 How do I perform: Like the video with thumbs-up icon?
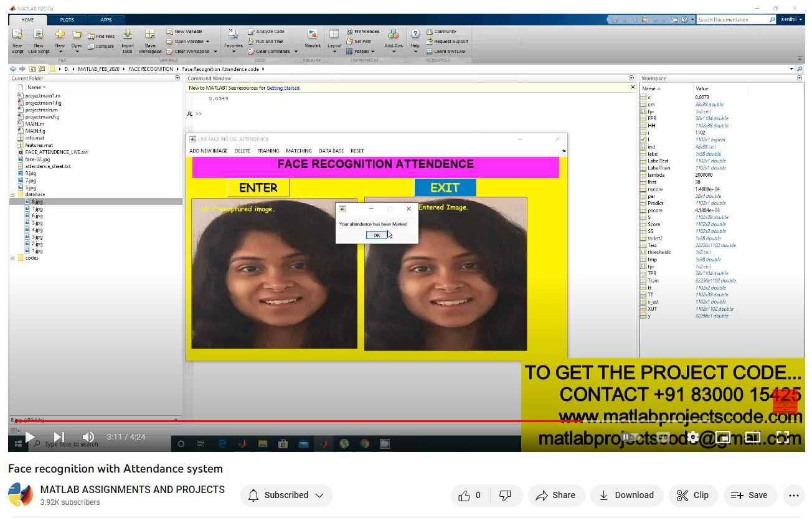[471, 496]
